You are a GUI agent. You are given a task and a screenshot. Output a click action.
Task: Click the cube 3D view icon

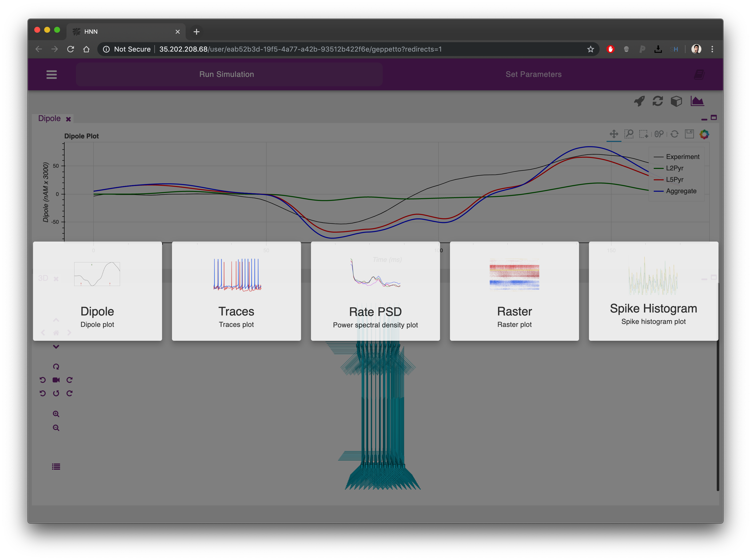(676, 101)
